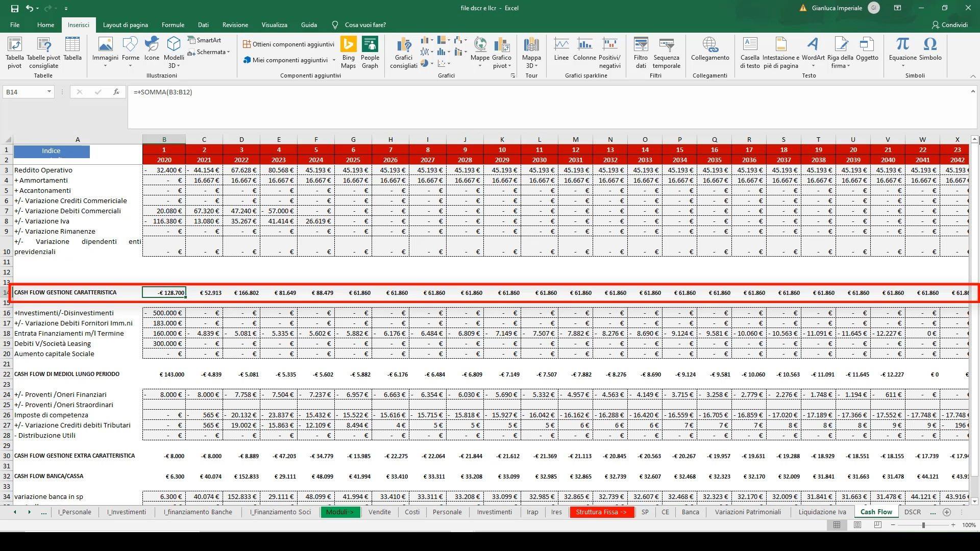Viewport: 980px width, 551px height.
Task: Click Ottieni componenti aggiuntivi
Action: coord(288,44)
